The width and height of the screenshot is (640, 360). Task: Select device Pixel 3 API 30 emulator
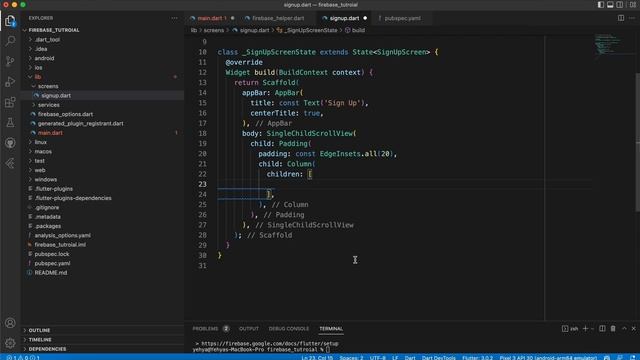click(x=548, y=358)
